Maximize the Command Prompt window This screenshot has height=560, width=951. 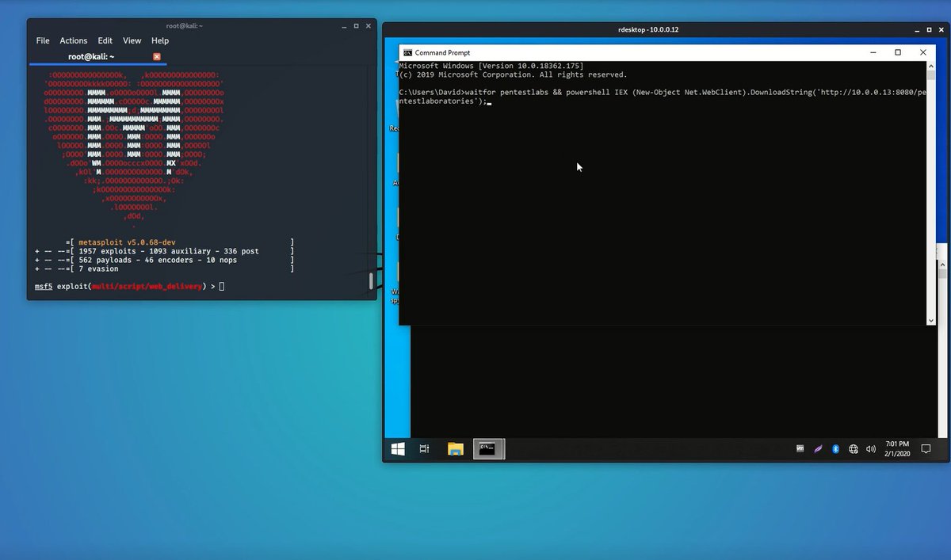pyautogui.click(x=898, y=52)
